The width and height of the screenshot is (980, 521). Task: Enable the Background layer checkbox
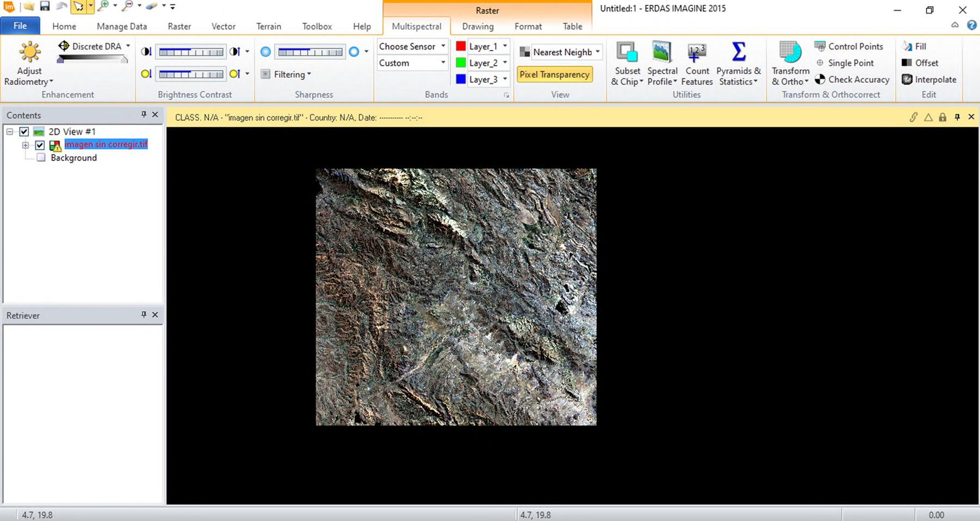click(40, 158)
